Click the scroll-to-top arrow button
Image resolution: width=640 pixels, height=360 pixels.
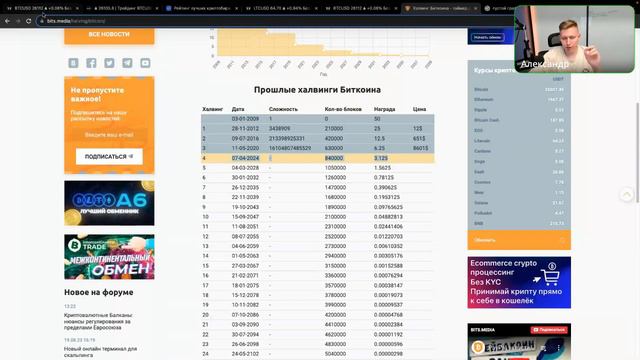pyautogui.click(x=627, y=195)
